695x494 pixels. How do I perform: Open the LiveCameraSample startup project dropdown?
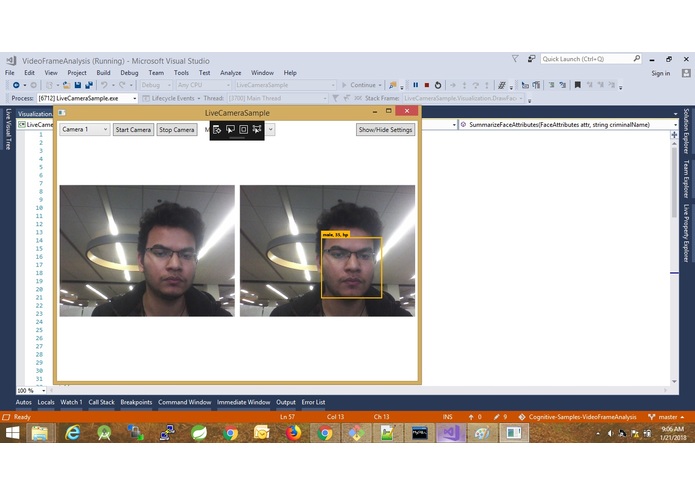285,85
